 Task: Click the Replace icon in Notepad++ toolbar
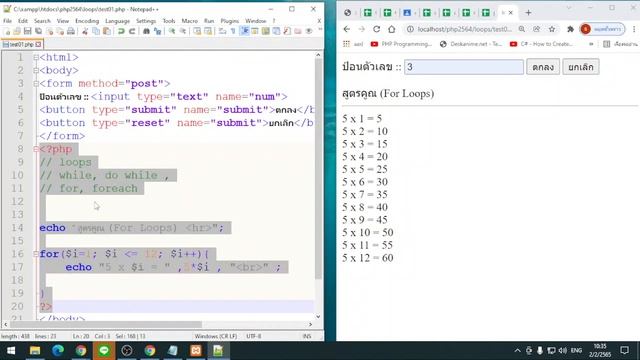[157, 31]
